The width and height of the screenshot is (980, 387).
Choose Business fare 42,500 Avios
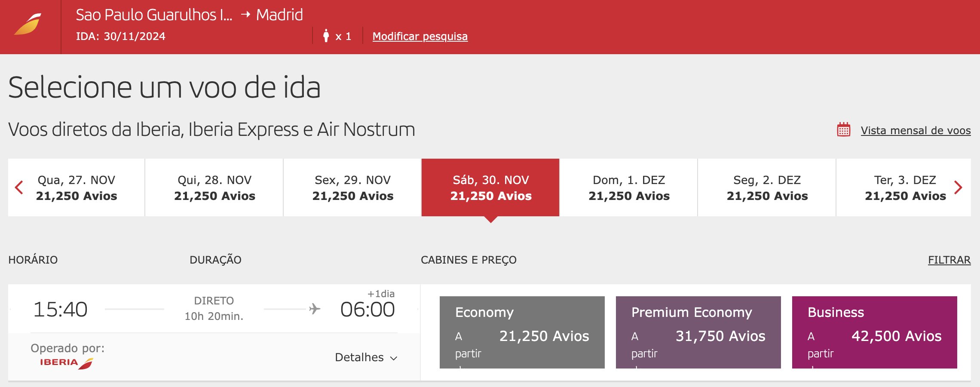click(874, 332)
